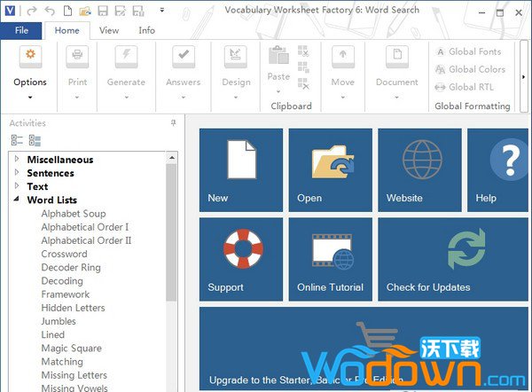Viewport: 532px width, 392px height.
Task: Select Decoder Ring activity
Action: click(x=71, y=268)
